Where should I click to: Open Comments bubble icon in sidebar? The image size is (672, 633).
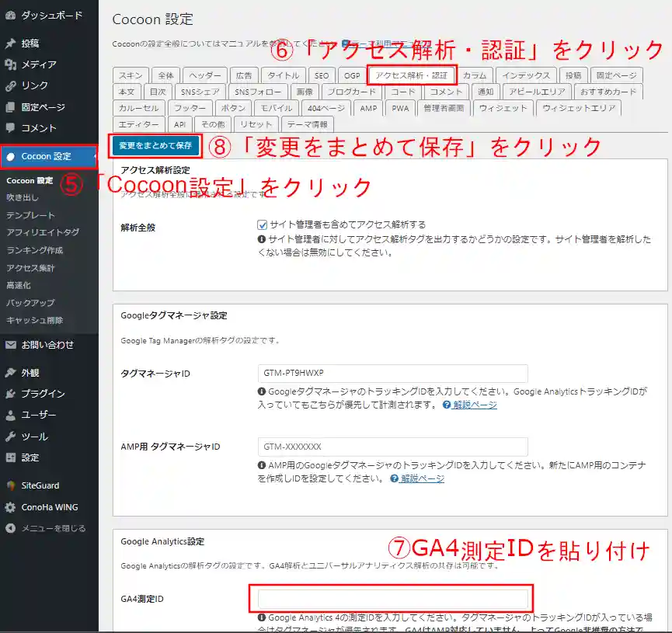point(11,128)
